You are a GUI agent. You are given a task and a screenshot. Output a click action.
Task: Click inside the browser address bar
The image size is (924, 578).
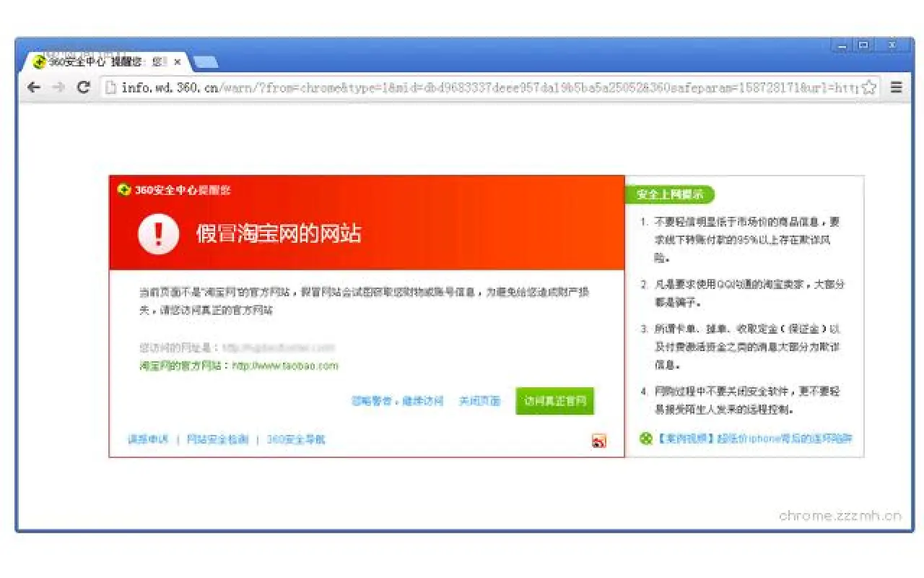click(433, 87)
